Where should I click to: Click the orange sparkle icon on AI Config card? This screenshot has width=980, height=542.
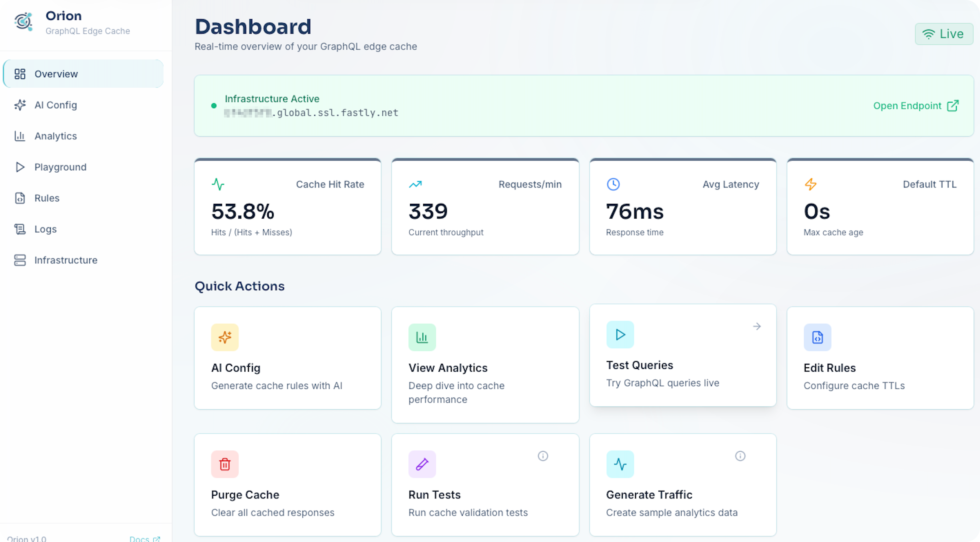[225, 337]
